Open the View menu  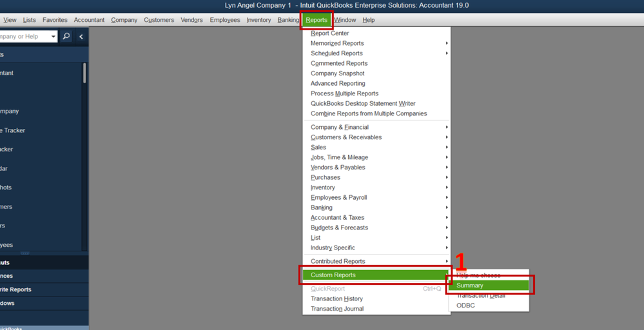(10, 20)
